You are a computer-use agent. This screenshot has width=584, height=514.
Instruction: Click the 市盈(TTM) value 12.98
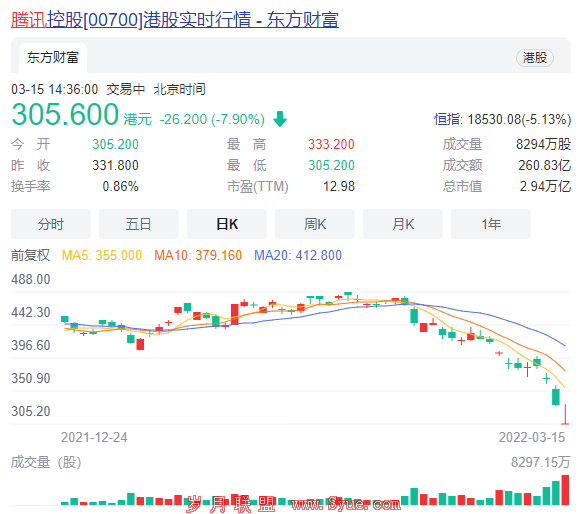(339, 186)
